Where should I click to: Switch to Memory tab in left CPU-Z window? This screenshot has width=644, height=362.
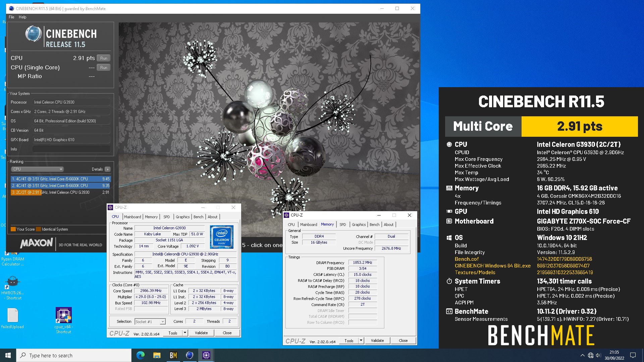click(x=151, y=217)
